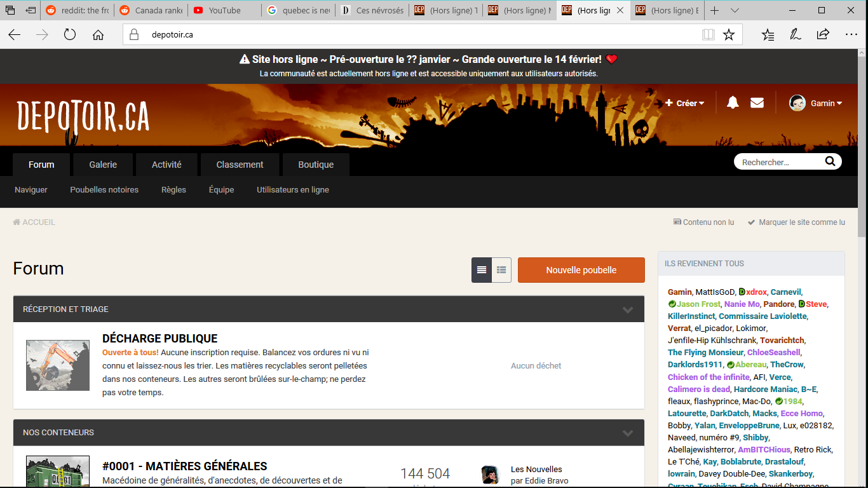This screenshot has width=868, height=488.
Task: Open AmBITCHious member profile
Action: [763, 449]
